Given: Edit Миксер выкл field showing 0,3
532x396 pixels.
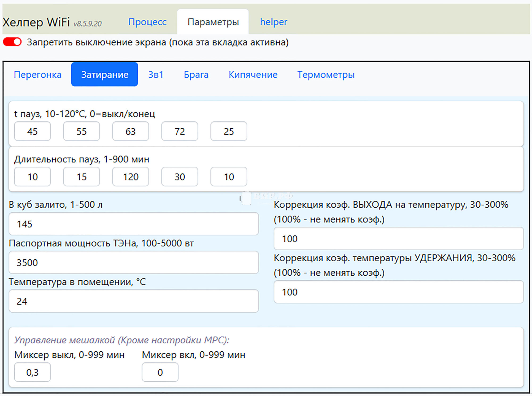Looking at the screenshot, I should click(x=32, y=372).
